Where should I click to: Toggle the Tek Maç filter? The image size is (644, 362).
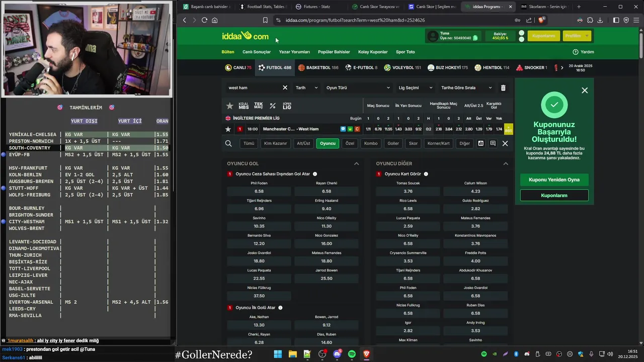258,106
